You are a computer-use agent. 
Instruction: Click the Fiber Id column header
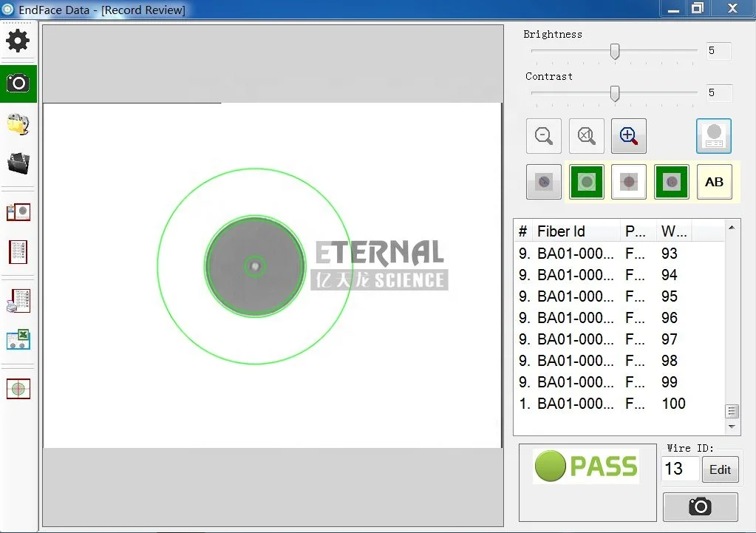tap(575, 231)
